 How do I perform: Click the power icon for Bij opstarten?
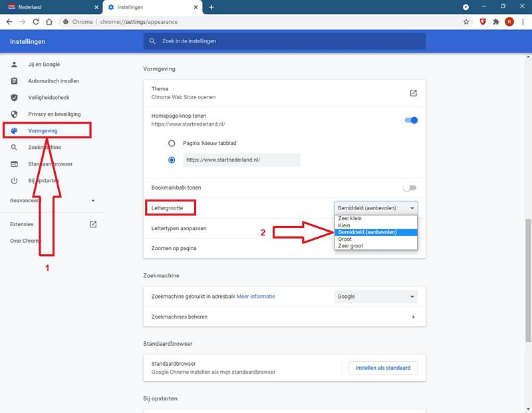14,180
